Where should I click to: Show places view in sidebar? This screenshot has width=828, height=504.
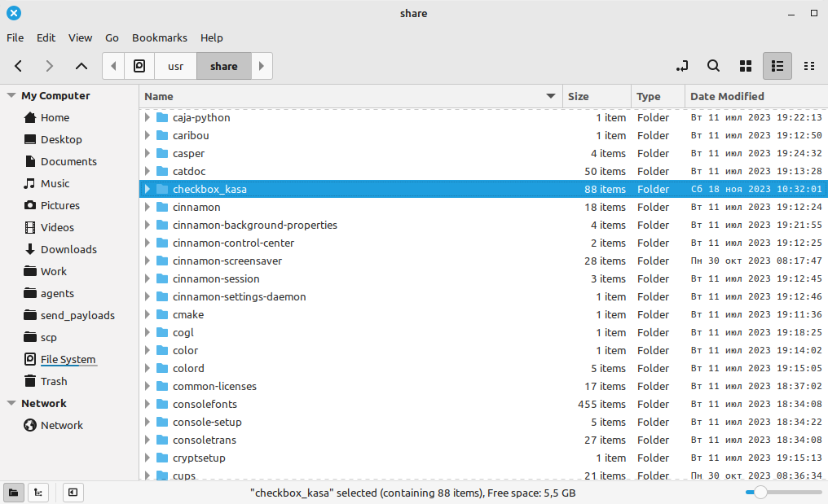pos(14,492)
